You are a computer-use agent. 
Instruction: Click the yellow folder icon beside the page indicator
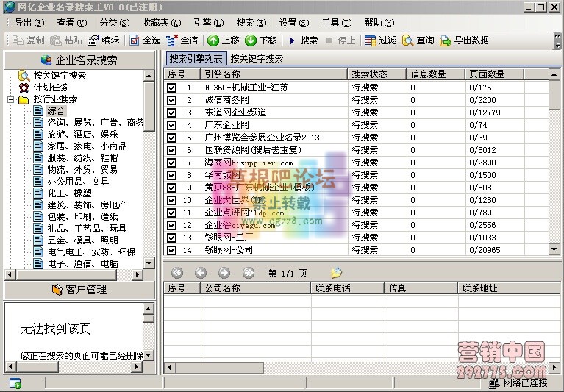click(x=337, y=273)
